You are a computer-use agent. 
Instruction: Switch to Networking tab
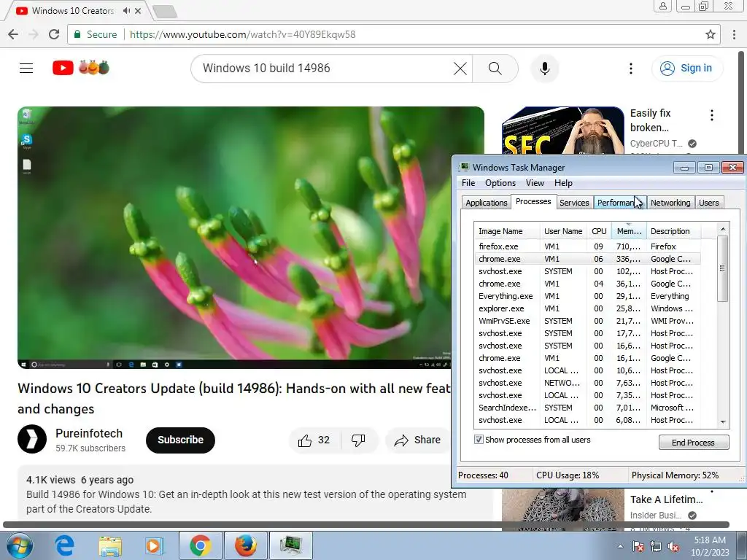pyautogui.click(x=670, y=203)
